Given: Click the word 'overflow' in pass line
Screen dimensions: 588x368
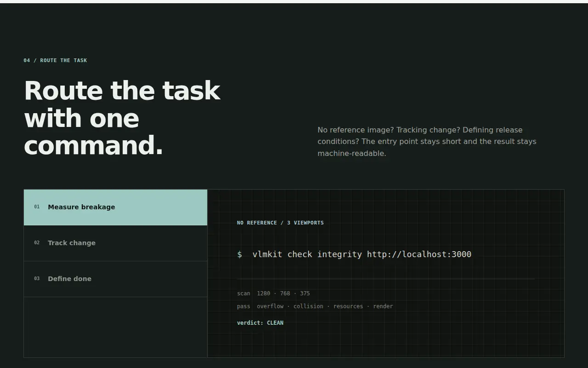Looking at the screenshot, I should tap(270, 306).
